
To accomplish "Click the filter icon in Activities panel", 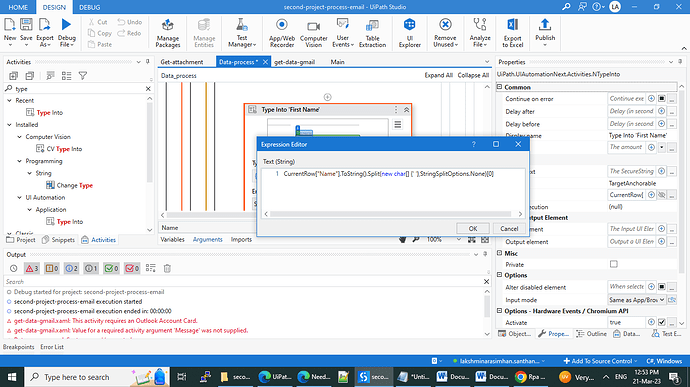I will tap(82, 76).
